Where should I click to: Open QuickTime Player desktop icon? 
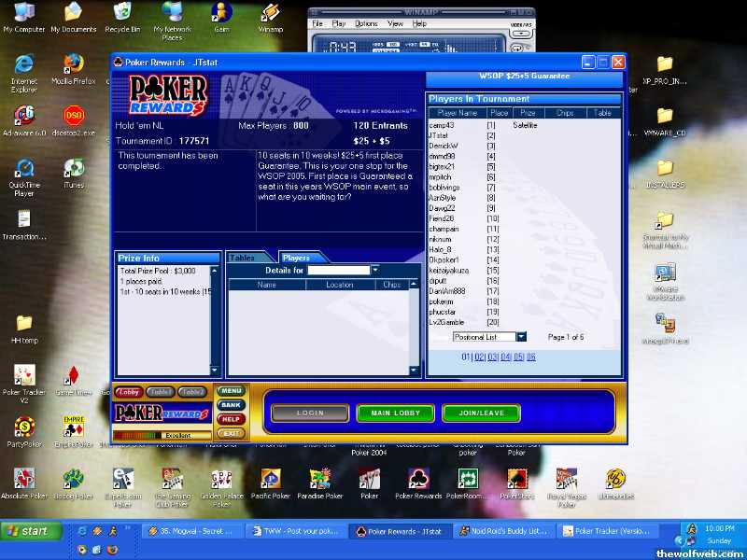(x=24, y=169)
